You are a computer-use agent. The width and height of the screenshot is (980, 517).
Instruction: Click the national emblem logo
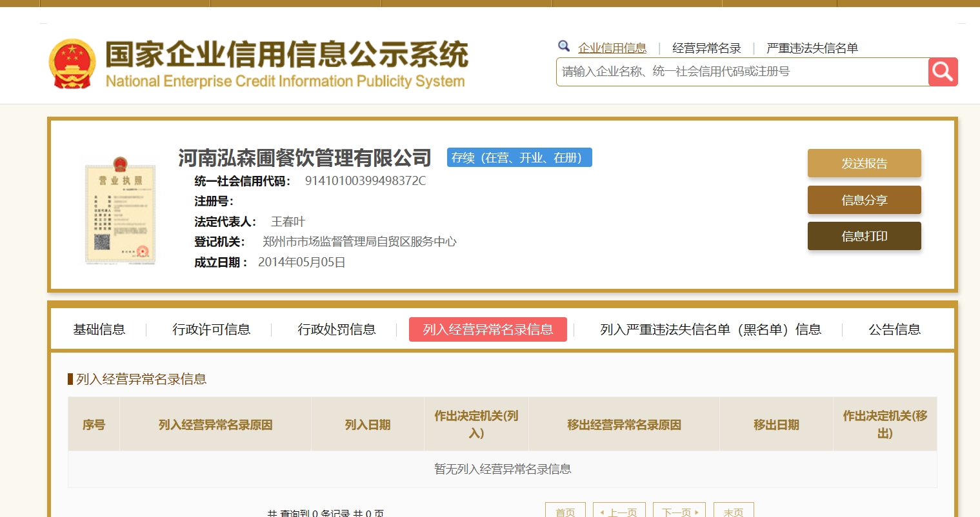click(x=72, y=64)
